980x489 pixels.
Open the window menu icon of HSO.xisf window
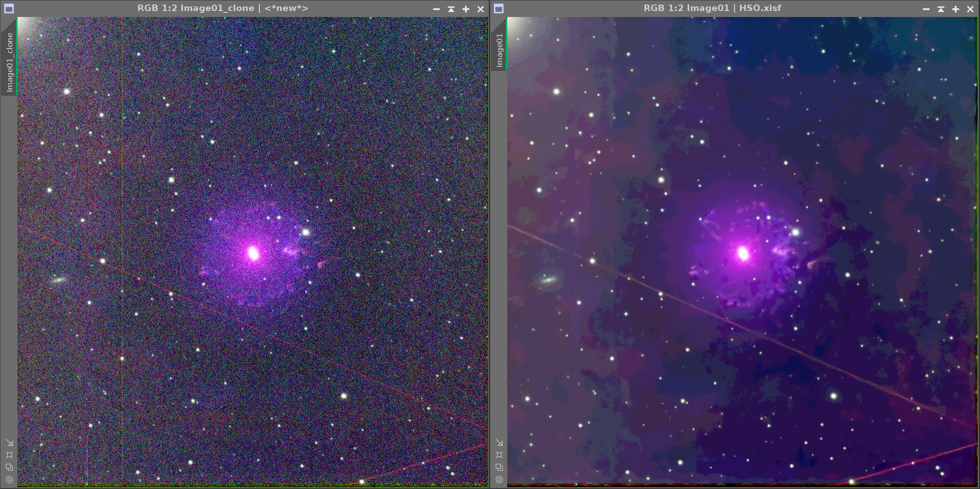498,8
